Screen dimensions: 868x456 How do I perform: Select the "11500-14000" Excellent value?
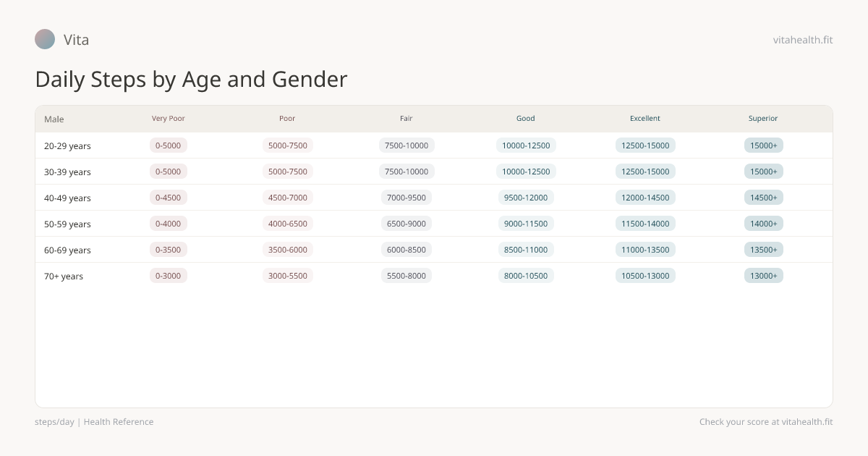click(645, 224)
